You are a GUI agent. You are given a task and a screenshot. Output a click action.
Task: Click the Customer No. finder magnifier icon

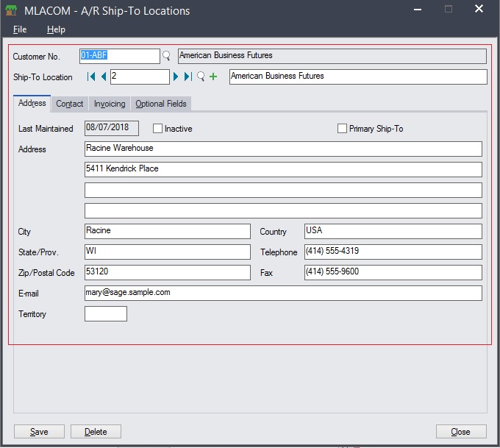point(166,56)
